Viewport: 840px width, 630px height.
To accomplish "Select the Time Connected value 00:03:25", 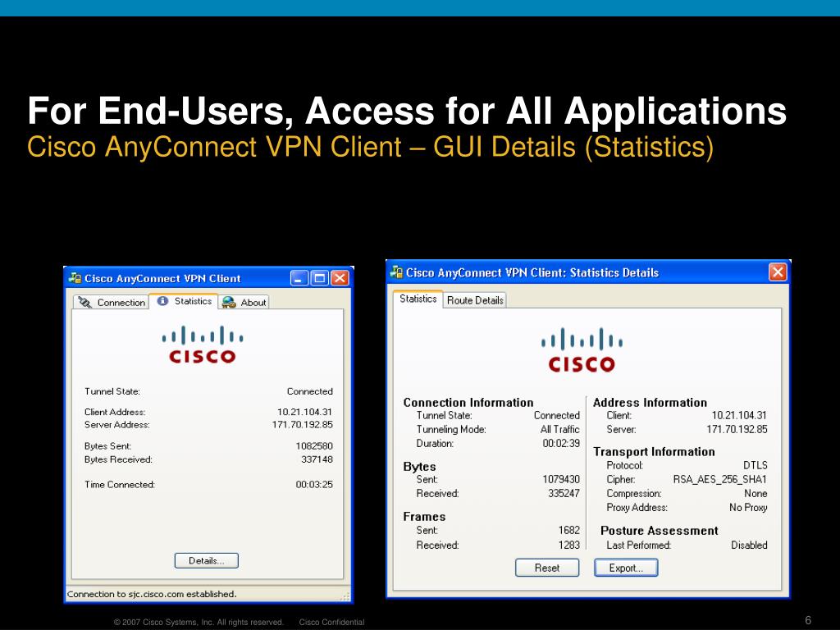I will [314, 484].
